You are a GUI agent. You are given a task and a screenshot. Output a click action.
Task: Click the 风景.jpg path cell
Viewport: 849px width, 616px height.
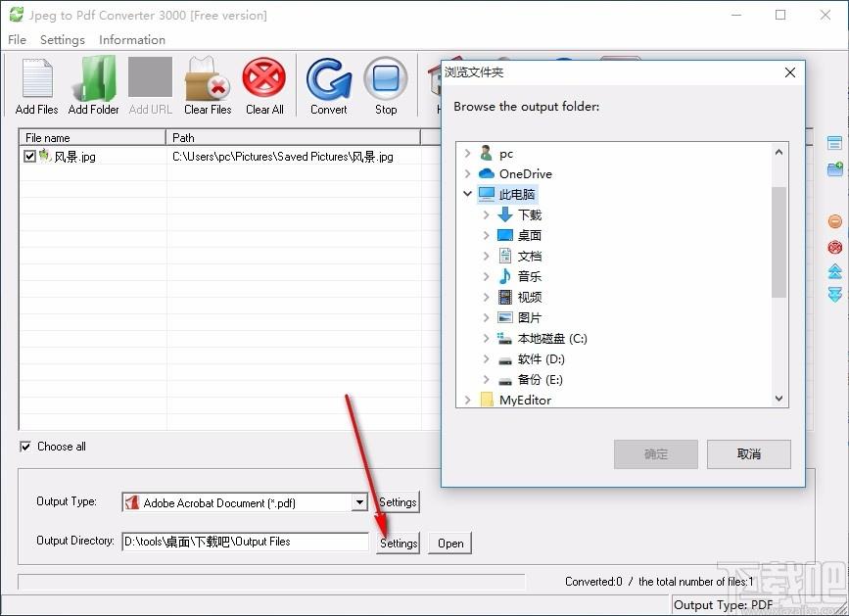pos(294,157)
